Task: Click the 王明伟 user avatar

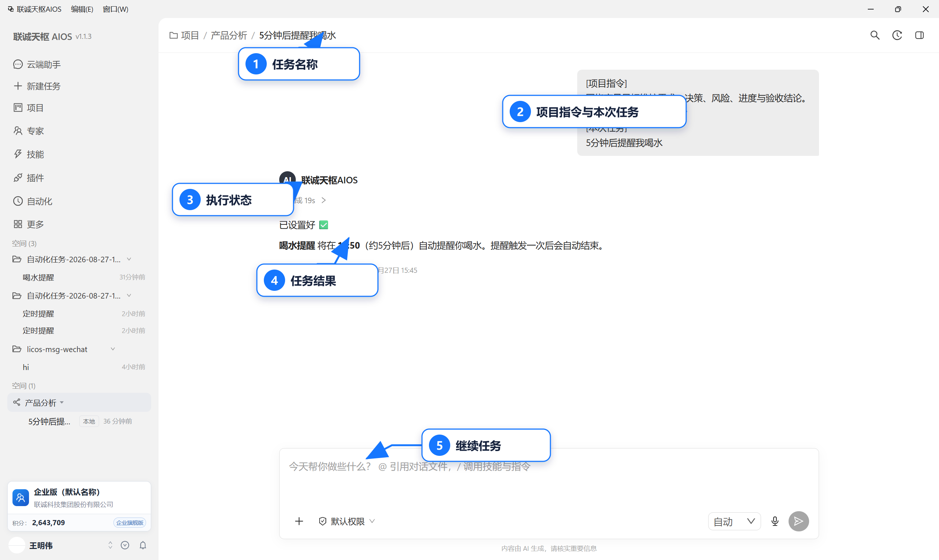Action: tap(17, 545)
